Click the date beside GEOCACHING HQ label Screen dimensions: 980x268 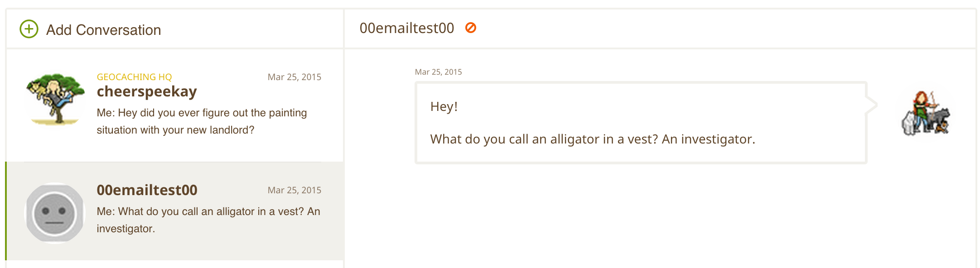click(294, 77)
